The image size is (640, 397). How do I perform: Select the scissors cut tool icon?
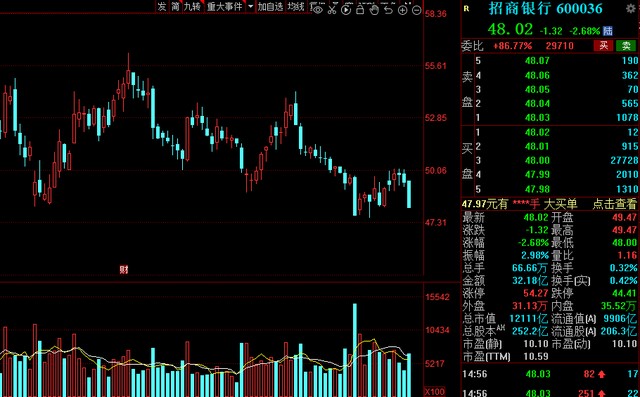pos(332,9)
